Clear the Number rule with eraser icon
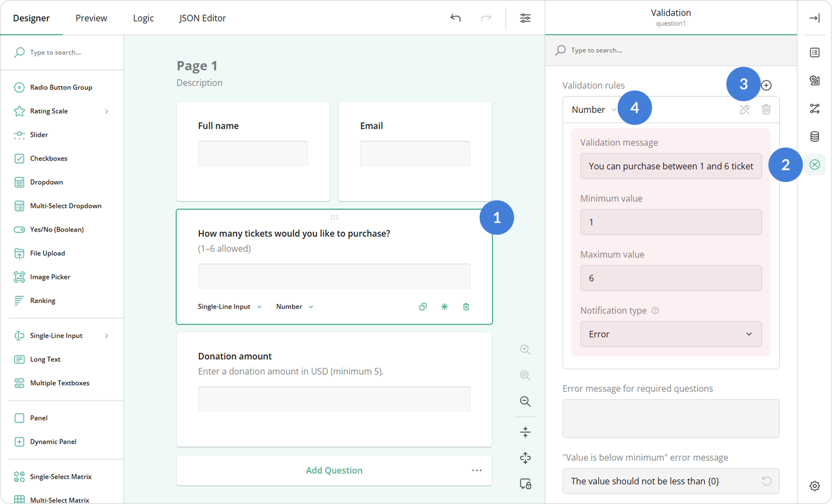 point(744,109)
